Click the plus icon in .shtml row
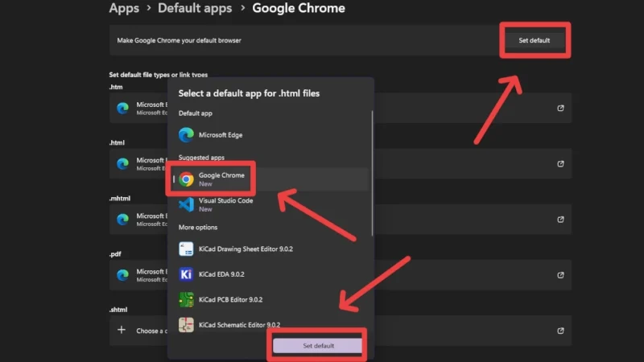This screenshot has width=644, height=362. [x=122, y=330]
